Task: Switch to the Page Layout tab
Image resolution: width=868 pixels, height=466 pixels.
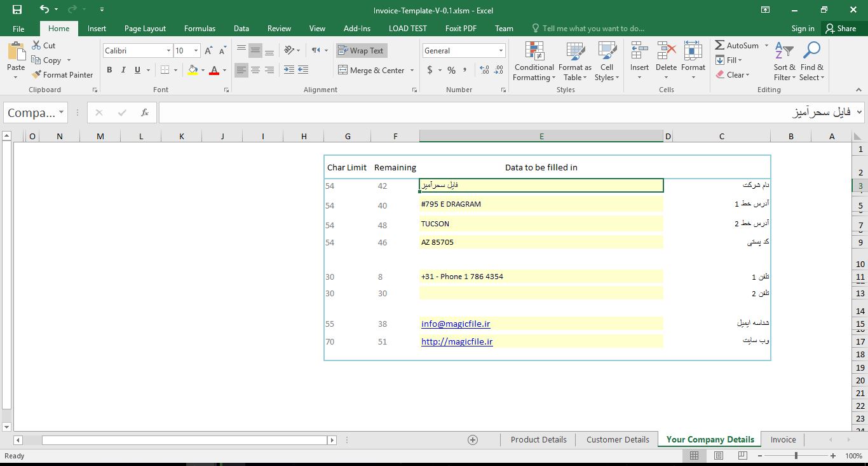Action: click(145, 29)
